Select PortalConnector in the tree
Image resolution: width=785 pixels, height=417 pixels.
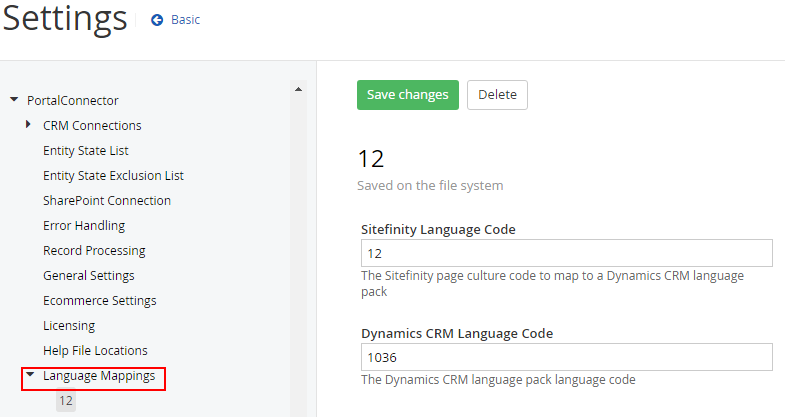[73, 101]
